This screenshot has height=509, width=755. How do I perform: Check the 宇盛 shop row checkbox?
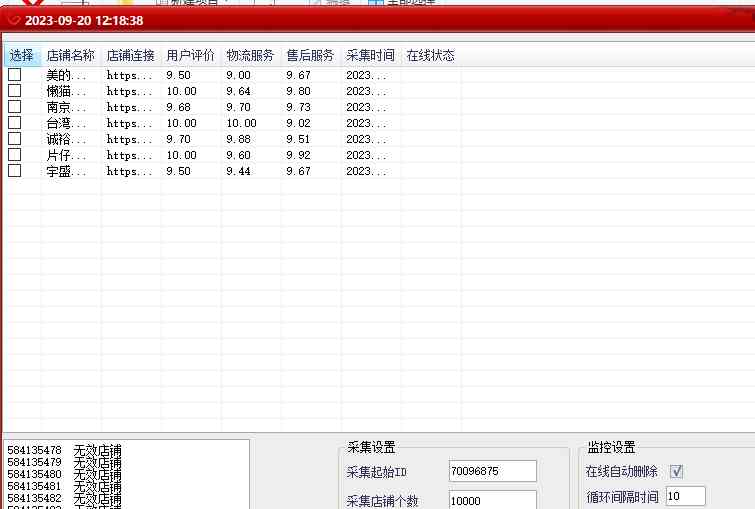click(x=15, y=171)
